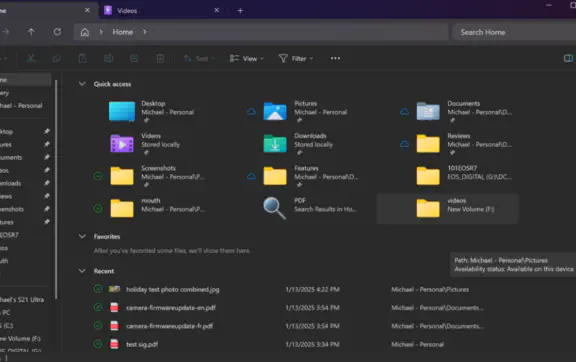This screenshot has width=576, height=362.
Task: Click the Delete trash icon
Action: coord(160,58)
